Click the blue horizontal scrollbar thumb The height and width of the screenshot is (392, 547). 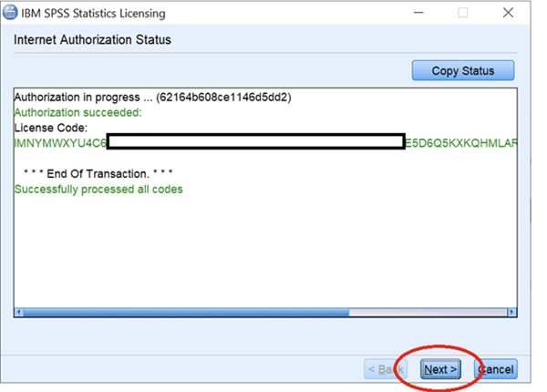click(x=186, y=312)
